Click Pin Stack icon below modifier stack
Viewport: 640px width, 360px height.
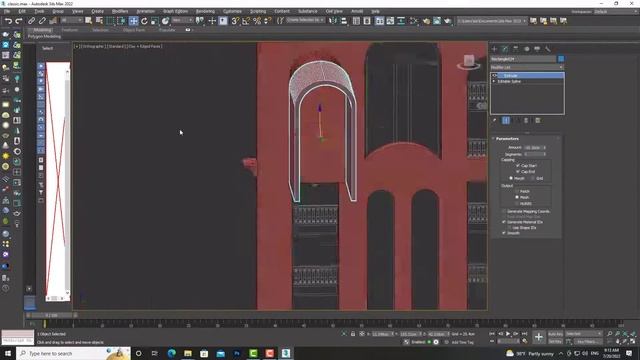(495, 120)
